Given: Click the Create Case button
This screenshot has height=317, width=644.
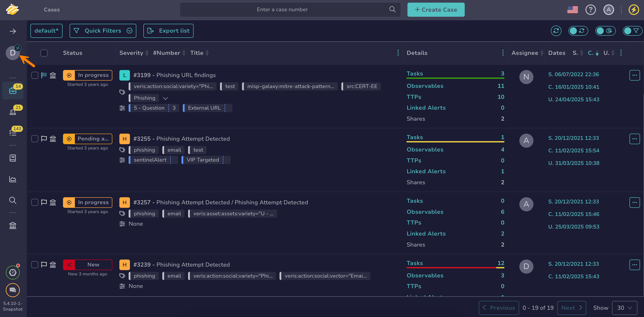Looking at the screenshot, I should click(x=436, y=10).
